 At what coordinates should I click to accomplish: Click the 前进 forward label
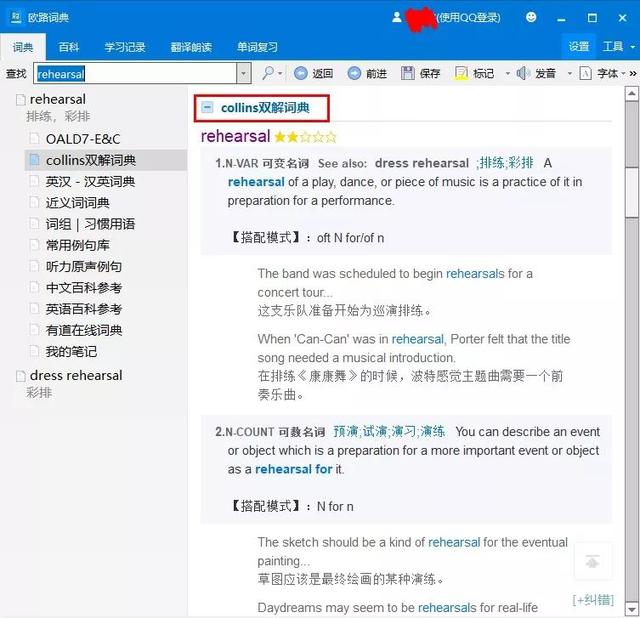tap(376, 73)
